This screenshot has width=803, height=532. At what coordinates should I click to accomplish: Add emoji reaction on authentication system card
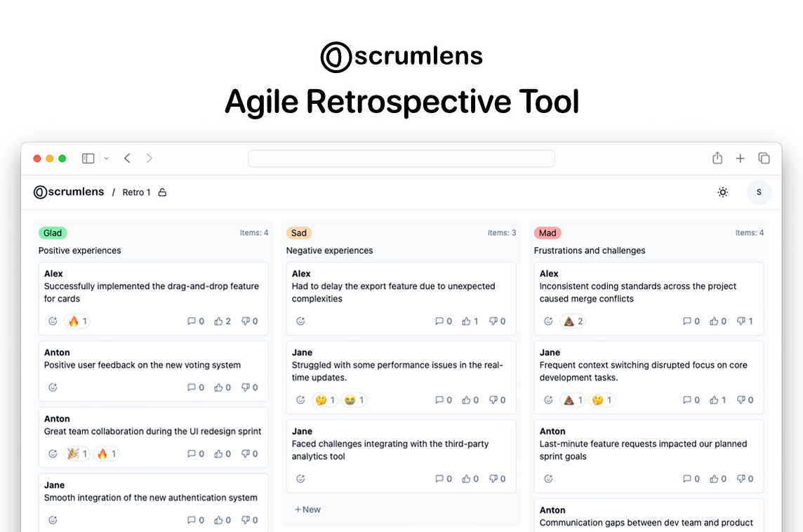tap(53, 519)
